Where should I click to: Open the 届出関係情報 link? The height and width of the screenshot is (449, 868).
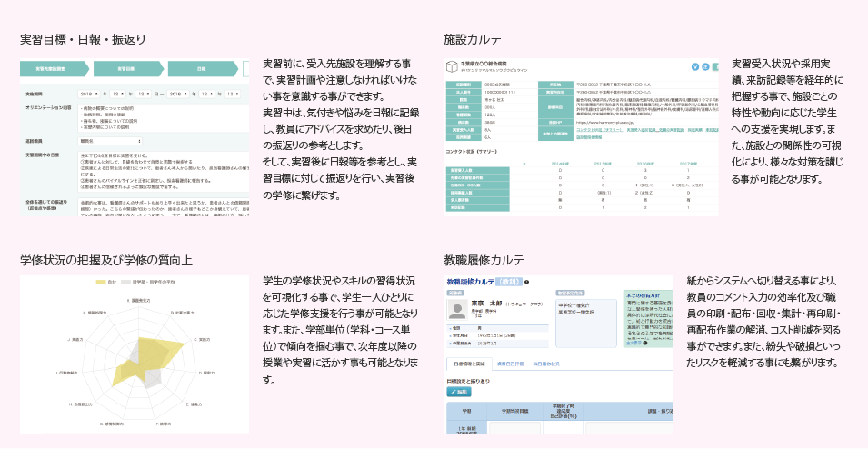click(590, 136)
